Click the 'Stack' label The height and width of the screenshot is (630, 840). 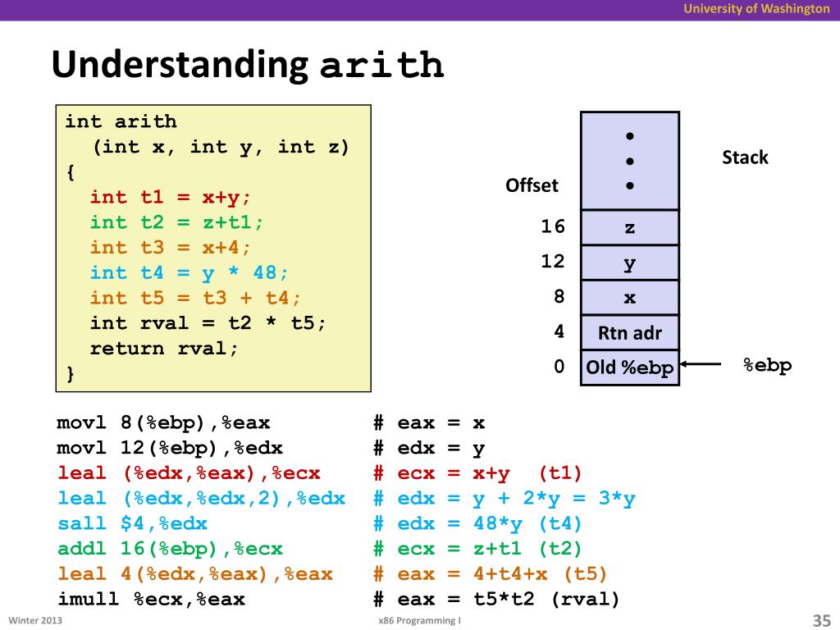point(745,157)
